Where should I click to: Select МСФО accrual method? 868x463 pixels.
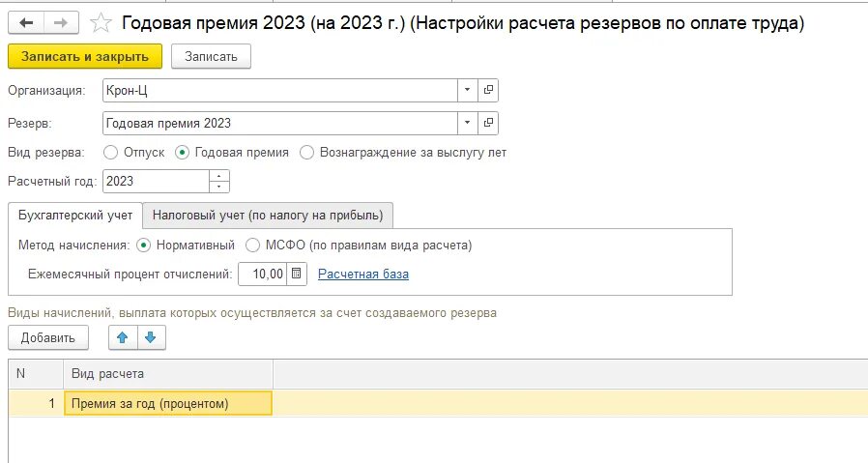pyautogui.click(x=252, y=245)
